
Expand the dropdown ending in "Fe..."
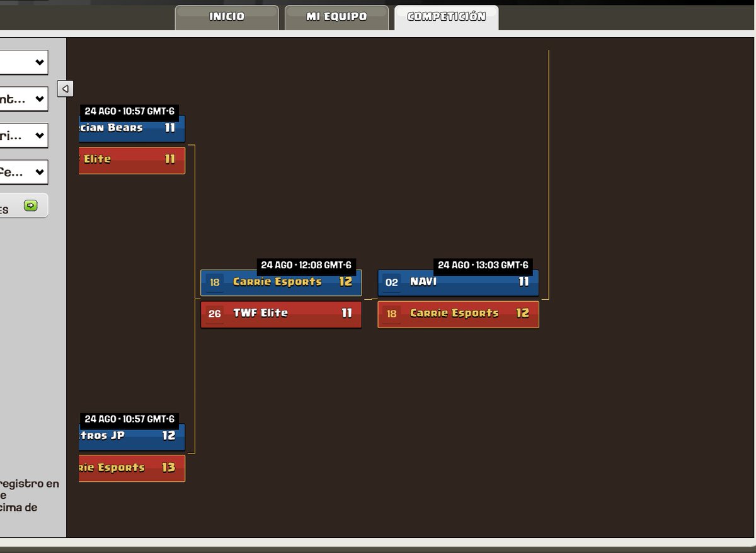tap(23, 171)
